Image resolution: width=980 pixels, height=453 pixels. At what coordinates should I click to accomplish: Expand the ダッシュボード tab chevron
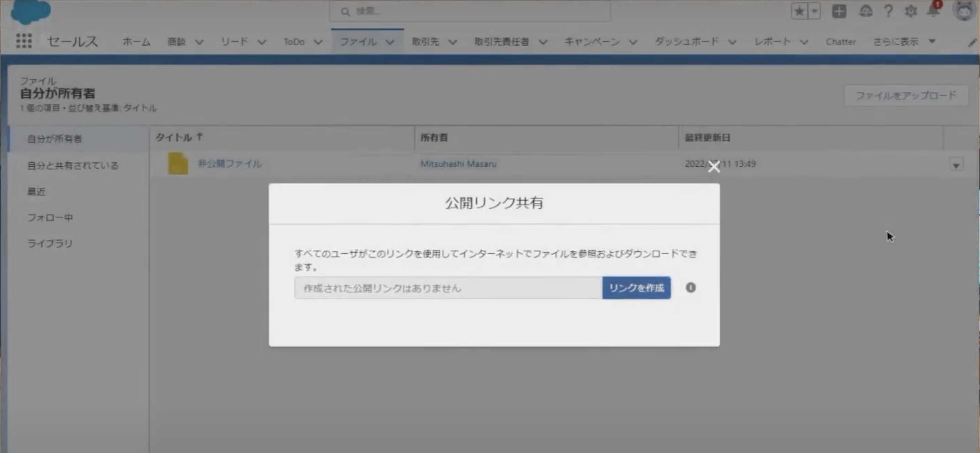coord(732,42)
